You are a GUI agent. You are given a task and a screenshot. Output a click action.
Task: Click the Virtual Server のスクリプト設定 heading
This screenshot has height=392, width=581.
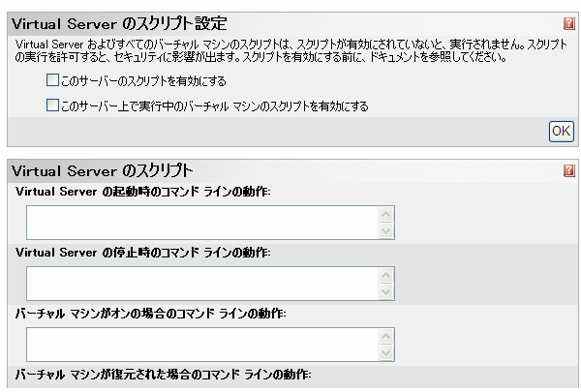pos(119,23)
